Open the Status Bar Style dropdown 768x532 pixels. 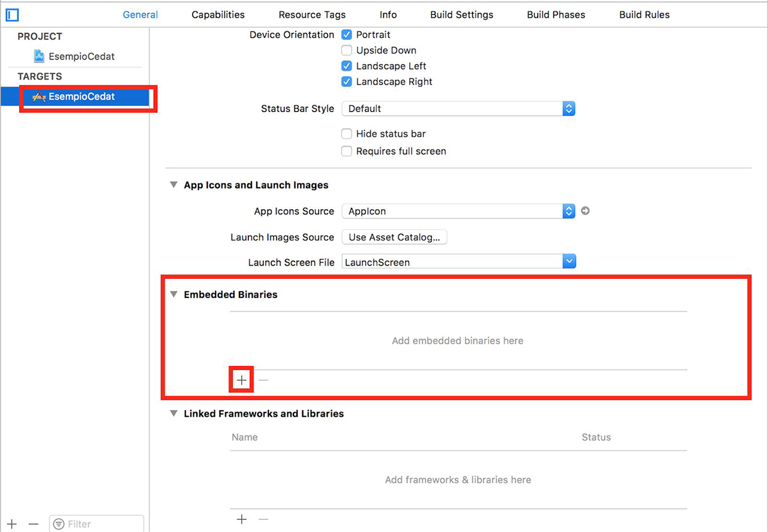click(x=458, y=109)
